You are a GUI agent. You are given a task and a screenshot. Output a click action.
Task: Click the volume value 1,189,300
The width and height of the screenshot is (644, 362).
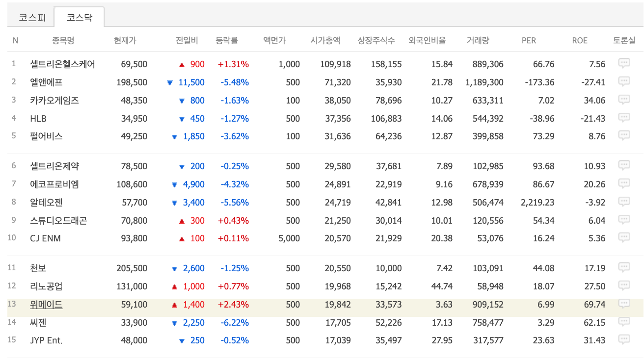[484, 82]
